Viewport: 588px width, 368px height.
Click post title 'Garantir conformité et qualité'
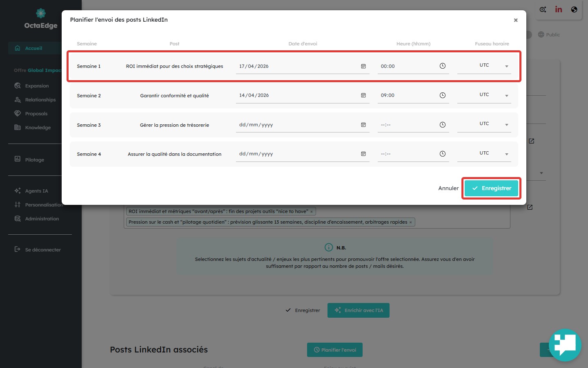click(x=174, y=96)
